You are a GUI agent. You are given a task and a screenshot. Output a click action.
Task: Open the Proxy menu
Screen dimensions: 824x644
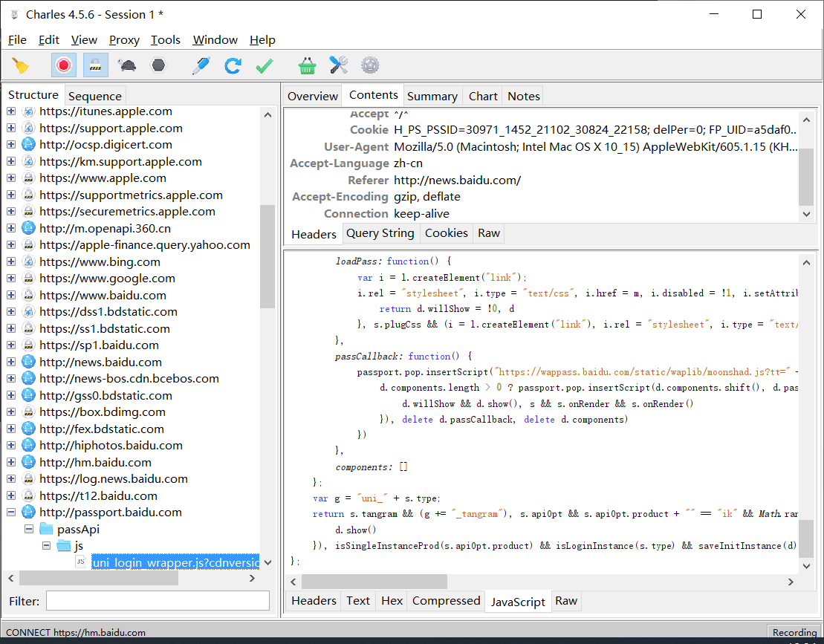coord(124,40)
